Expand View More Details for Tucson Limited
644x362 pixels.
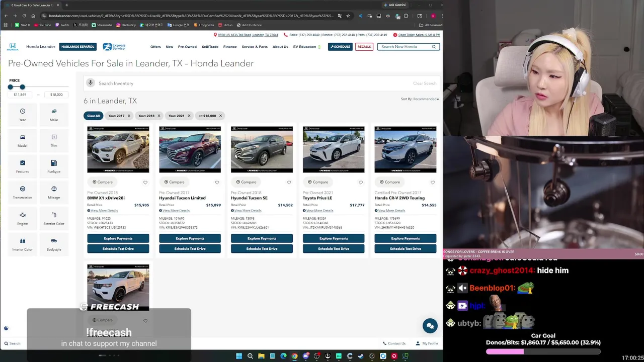click(x=175, y=211)
